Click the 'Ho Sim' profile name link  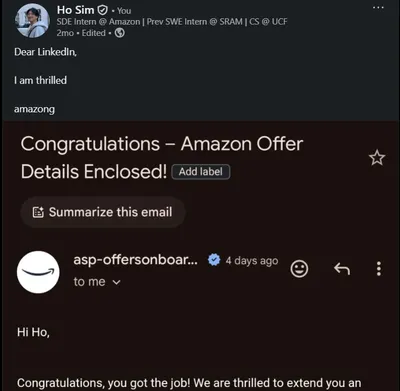(x=76, y=10)
